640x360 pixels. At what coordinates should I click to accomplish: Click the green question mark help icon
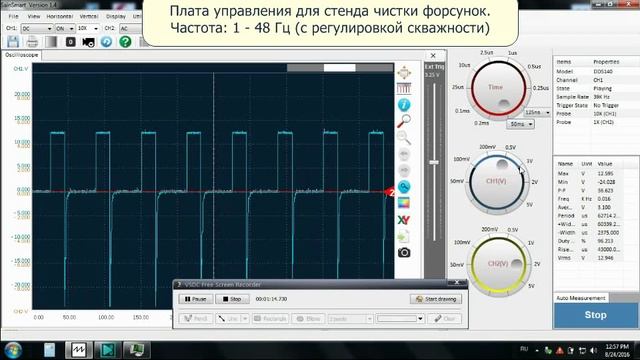tap(125, 42)
